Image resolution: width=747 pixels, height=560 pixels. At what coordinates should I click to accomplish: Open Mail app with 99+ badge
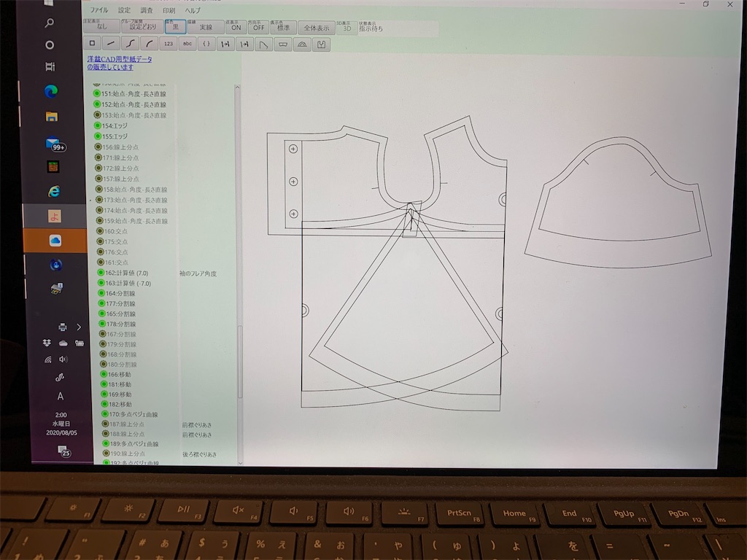coord(54,143)
